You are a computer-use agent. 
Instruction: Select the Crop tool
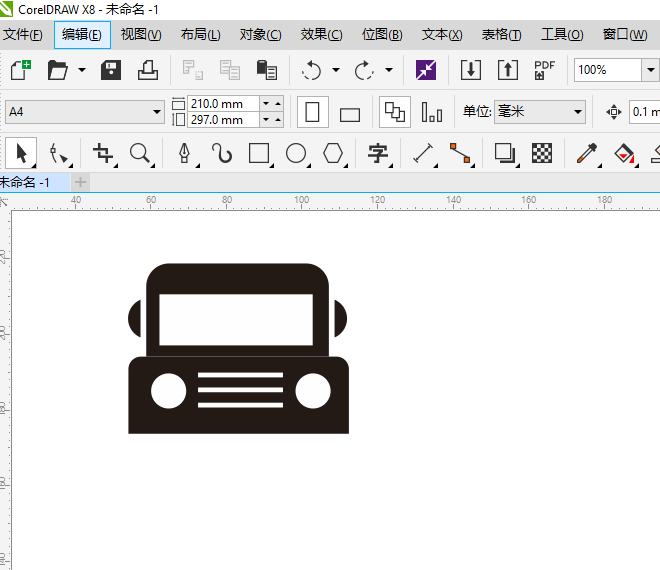[102, 153]
